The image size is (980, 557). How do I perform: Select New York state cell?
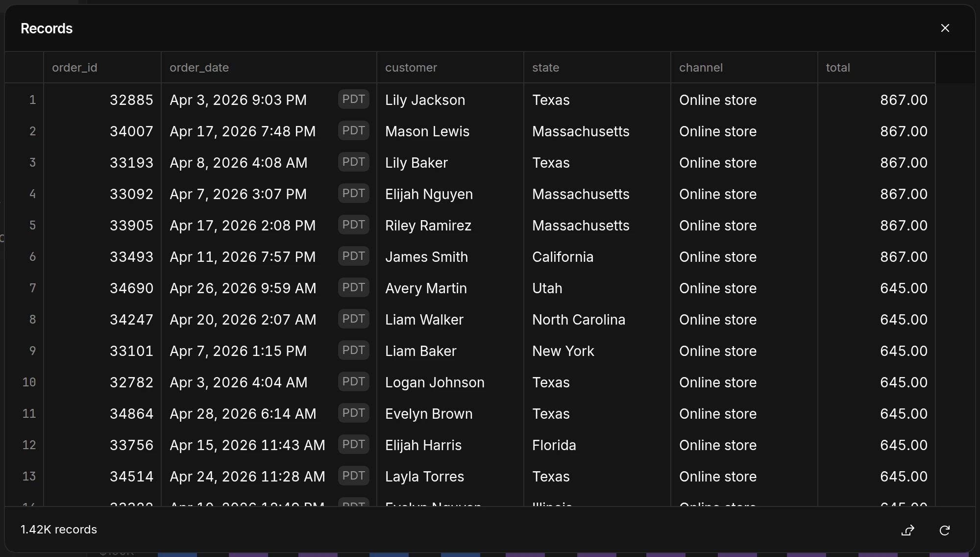click(x=597, y=351)
